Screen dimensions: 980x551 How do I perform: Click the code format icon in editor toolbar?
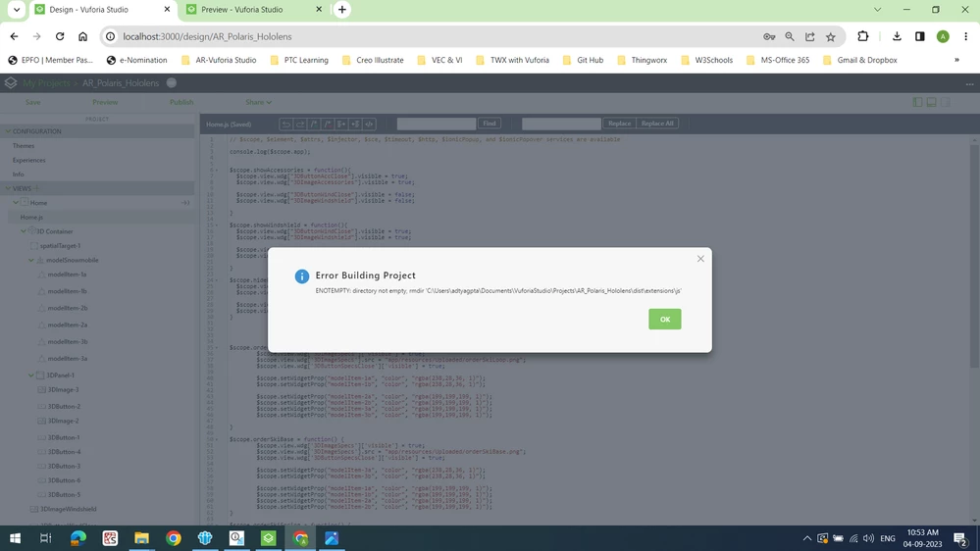(x=370, y=124)
